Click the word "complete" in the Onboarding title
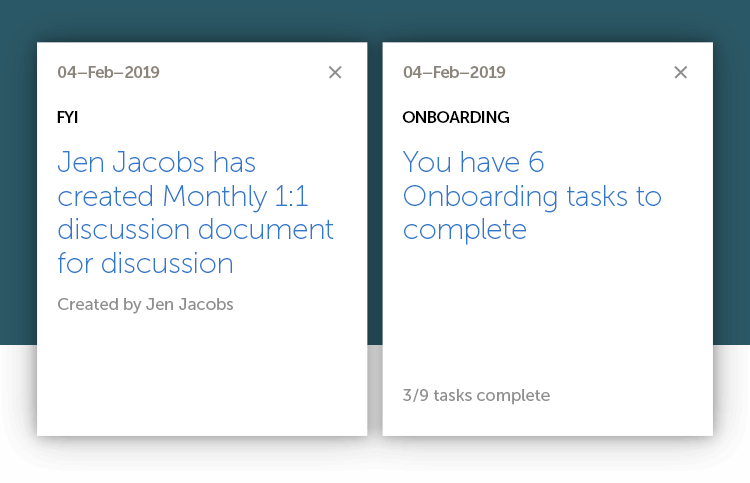The width and height of the screenshot is (750, 483). pyautogui.click(x=464, y=230)
